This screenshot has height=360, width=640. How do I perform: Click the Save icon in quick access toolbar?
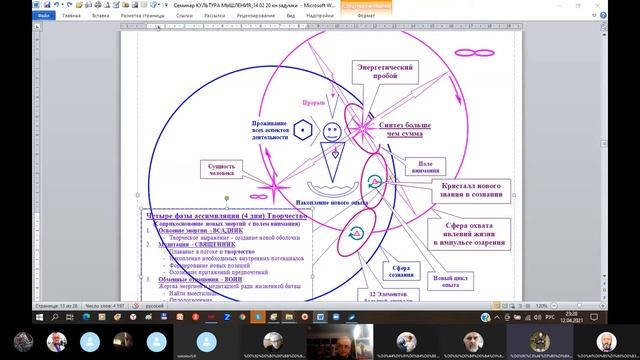tap(47, 5)
